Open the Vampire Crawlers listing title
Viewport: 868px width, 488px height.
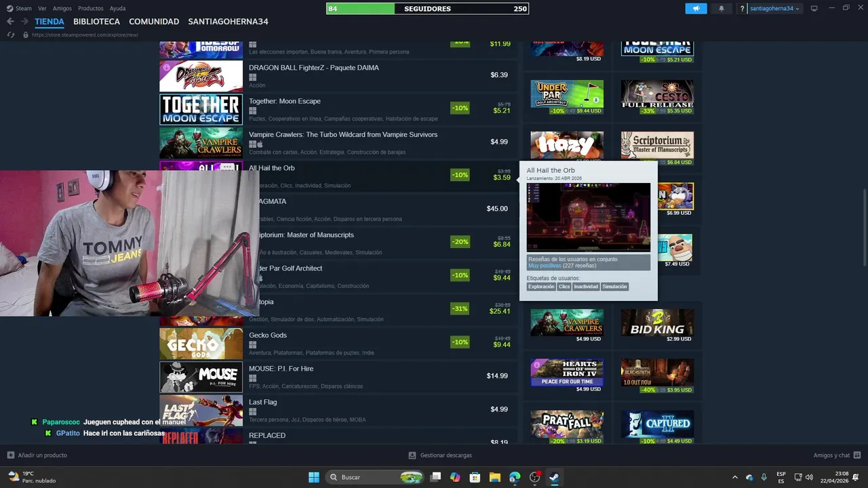343,134
